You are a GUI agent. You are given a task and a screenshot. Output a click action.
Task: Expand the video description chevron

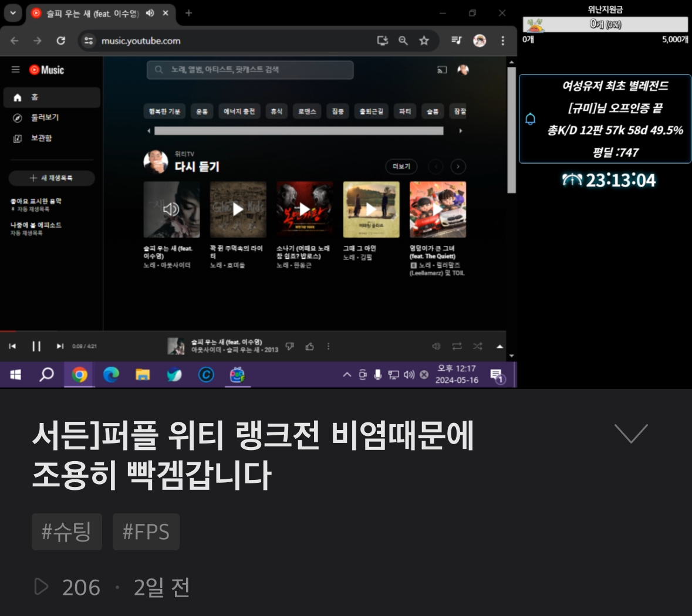(630, 434)
